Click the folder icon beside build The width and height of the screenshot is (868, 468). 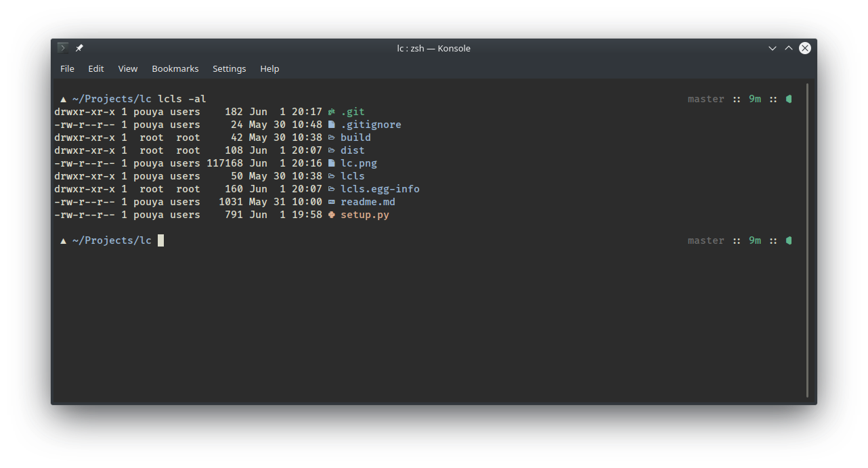[331, 137]
